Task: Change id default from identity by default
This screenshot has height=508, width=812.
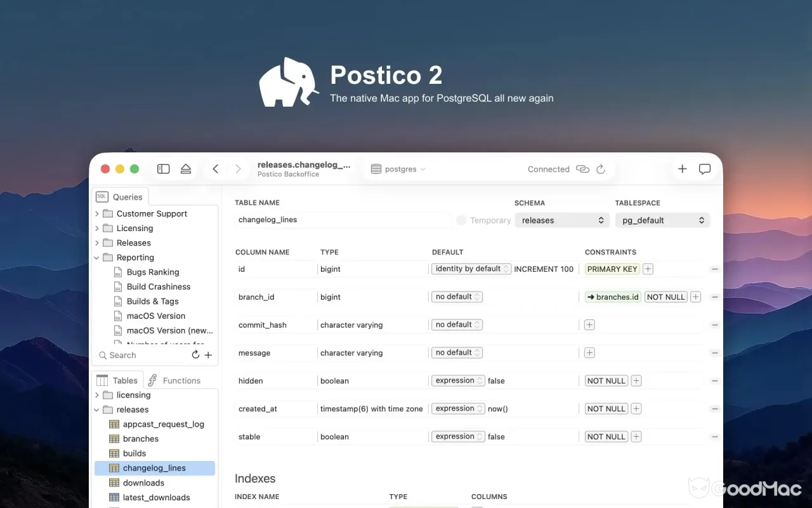Action: (471, 269)
